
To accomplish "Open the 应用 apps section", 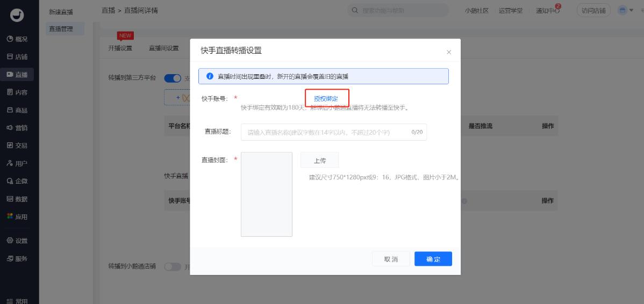I will pos(17,216).
